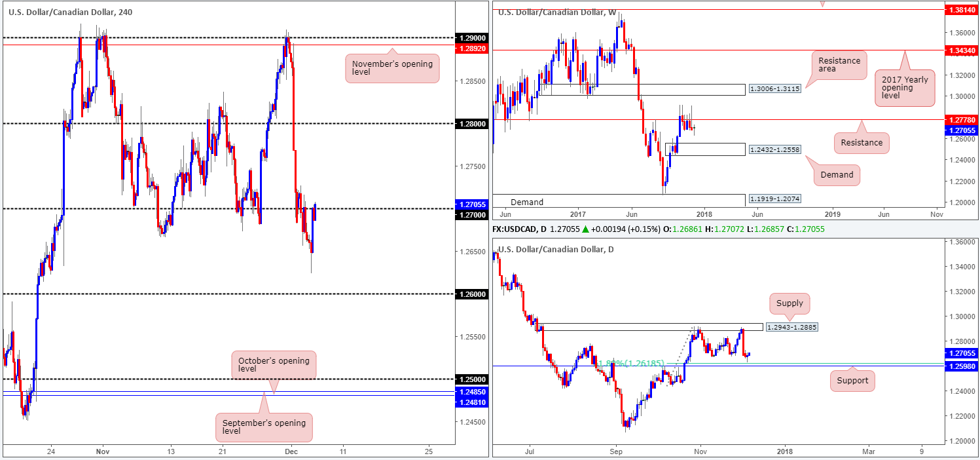Click the 1.24500 axis value on the 240 chart
The width and height of the screenshot is (980, 460).
[x=473, y=422]
